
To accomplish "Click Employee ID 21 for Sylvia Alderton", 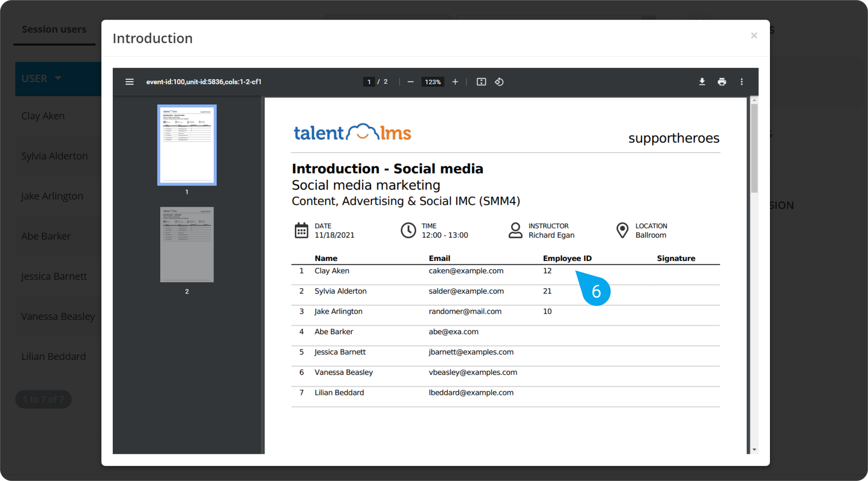I will pyautogui.click(x=547, y=291).
